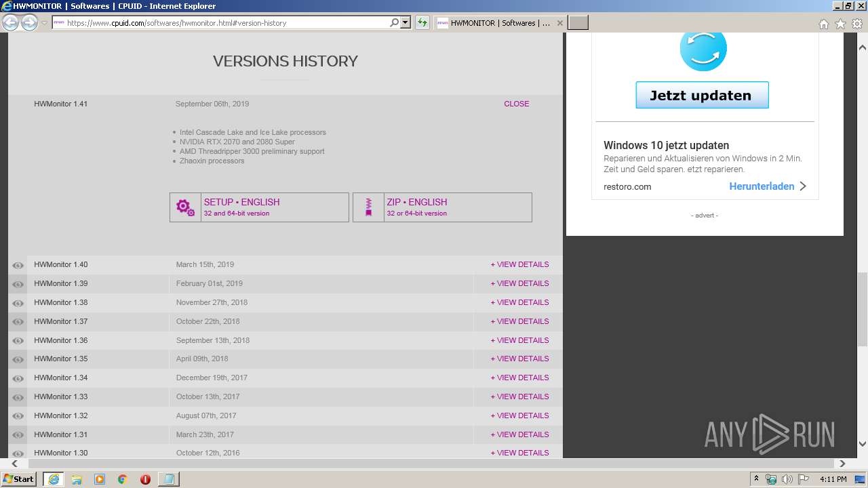The width and height of the screenshot is (868, 488).
Task: Click the URL address field
Action: tap(227, 22)
